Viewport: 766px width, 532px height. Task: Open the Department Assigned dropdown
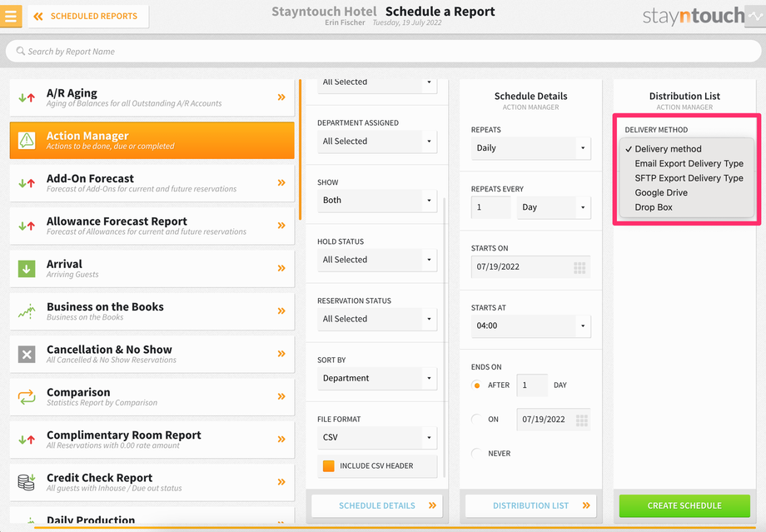377,142
